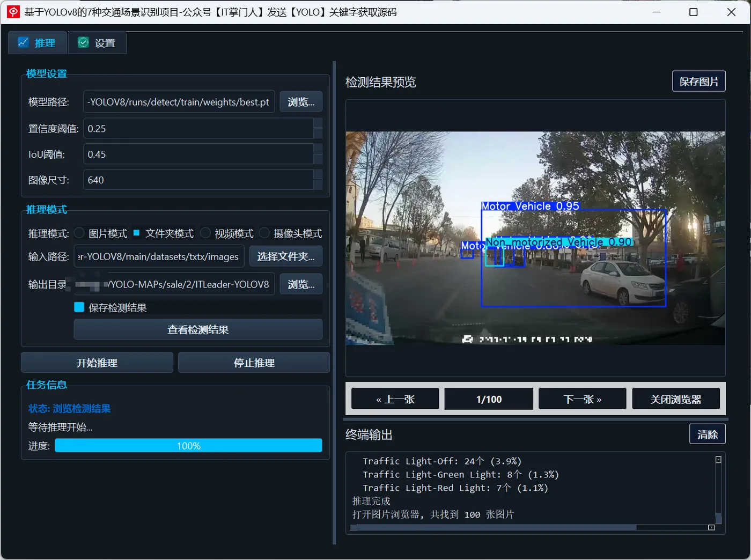Click 浏览 button next to 输出目录

[301, 284]
